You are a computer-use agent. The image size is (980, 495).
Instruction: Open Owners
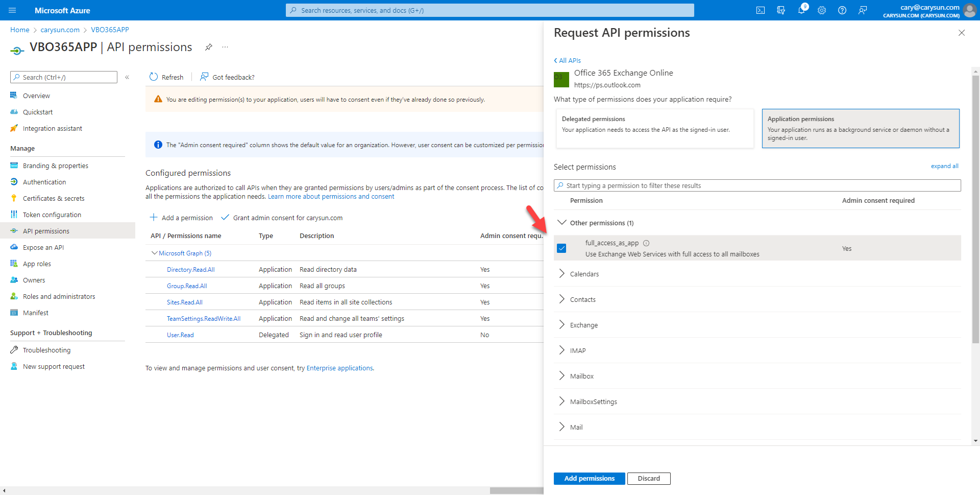pyautogui.click(x=34, y=280)
